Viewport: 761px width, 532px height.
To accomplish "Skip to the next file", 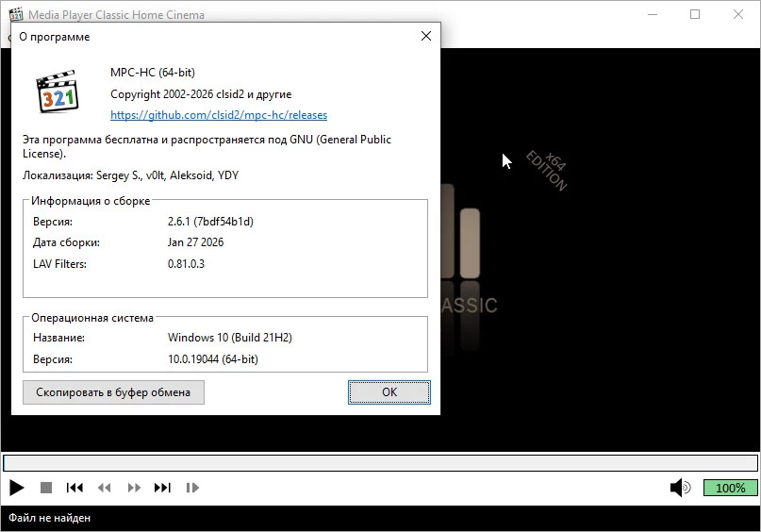I will coord(162,488).
